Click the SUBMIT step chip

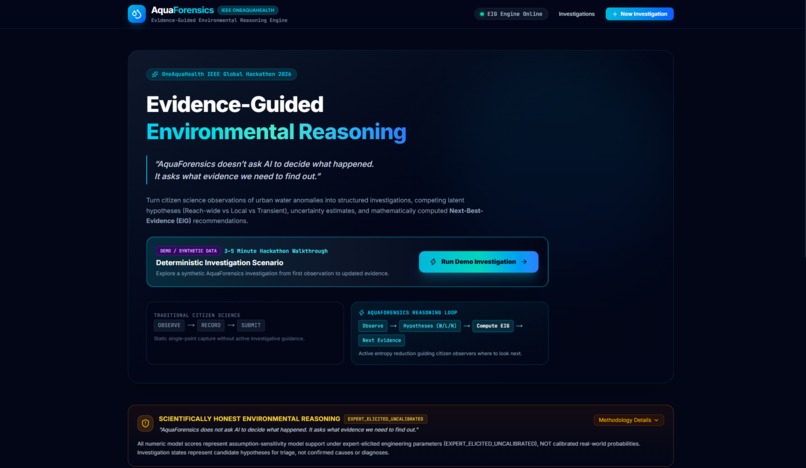pos(251,326)
